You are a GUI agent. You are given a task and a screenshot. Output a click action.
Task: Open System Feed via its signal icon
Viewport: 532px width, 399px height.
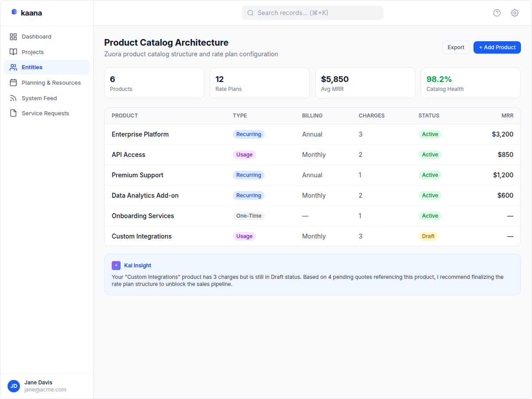click(14, 98)
